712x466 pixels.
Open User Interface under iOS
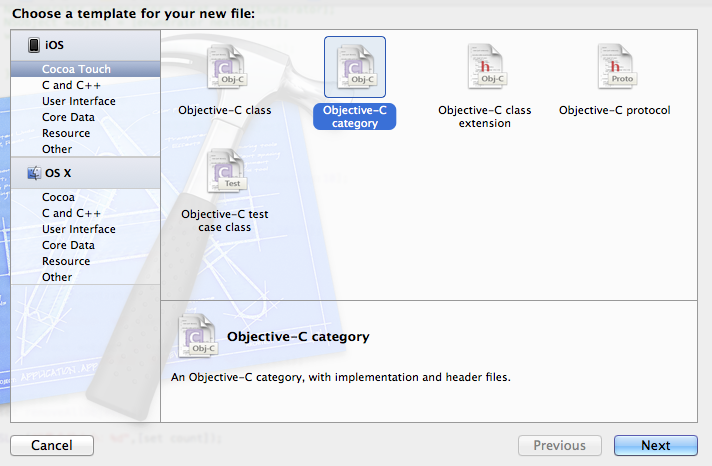pos(85,101)
